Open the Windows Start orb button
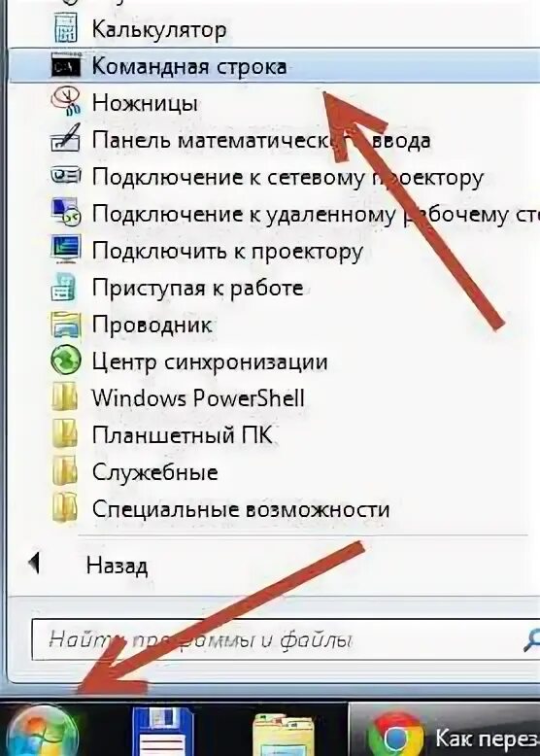The height and width of the screenshot is (756, 540). click(x=43, y=732)
